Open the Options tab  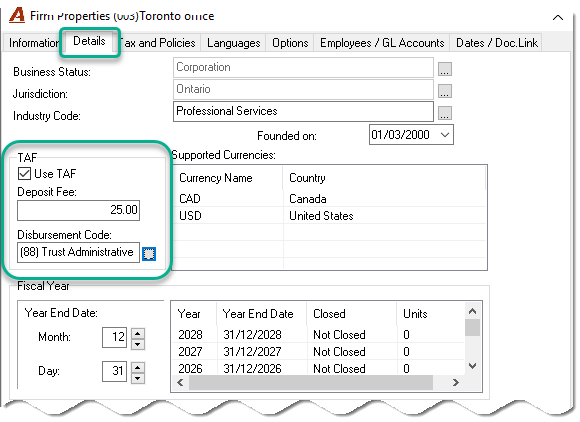[x=290, y=43]
